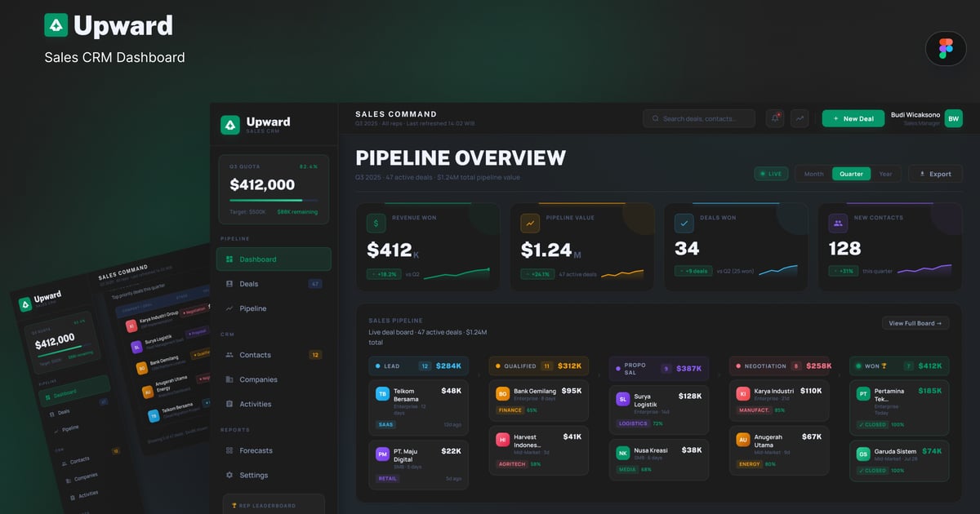Open the Forecasts report page

(256, 450)
